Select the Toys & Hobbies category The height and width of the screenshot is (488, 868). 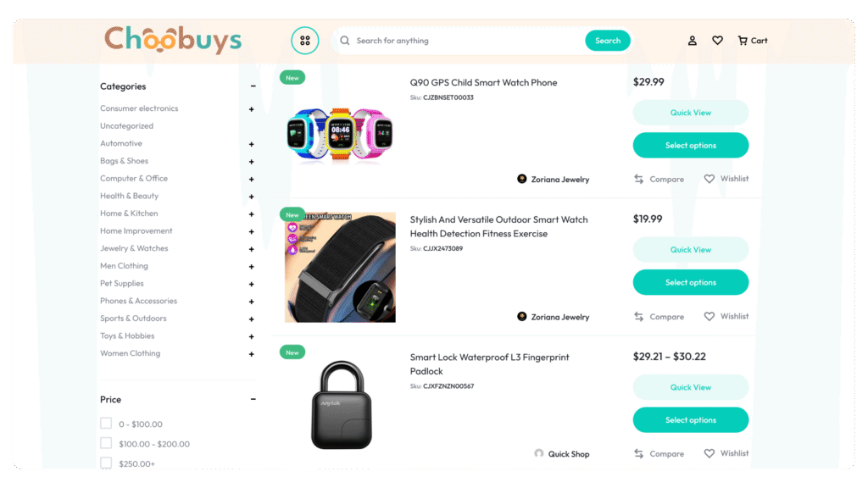pyautogui.click(x=127, y=335)
